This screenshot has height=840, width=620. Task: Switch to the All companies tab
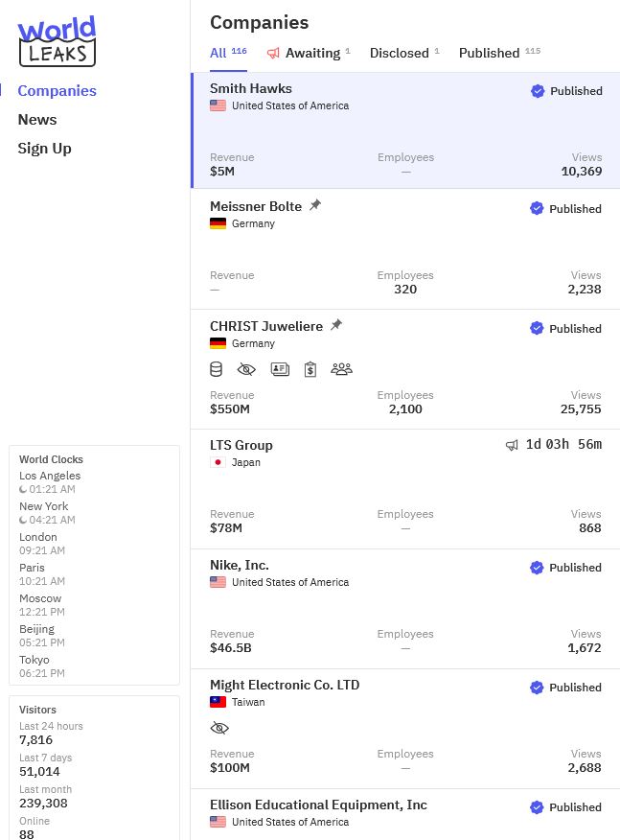(218, 53)
